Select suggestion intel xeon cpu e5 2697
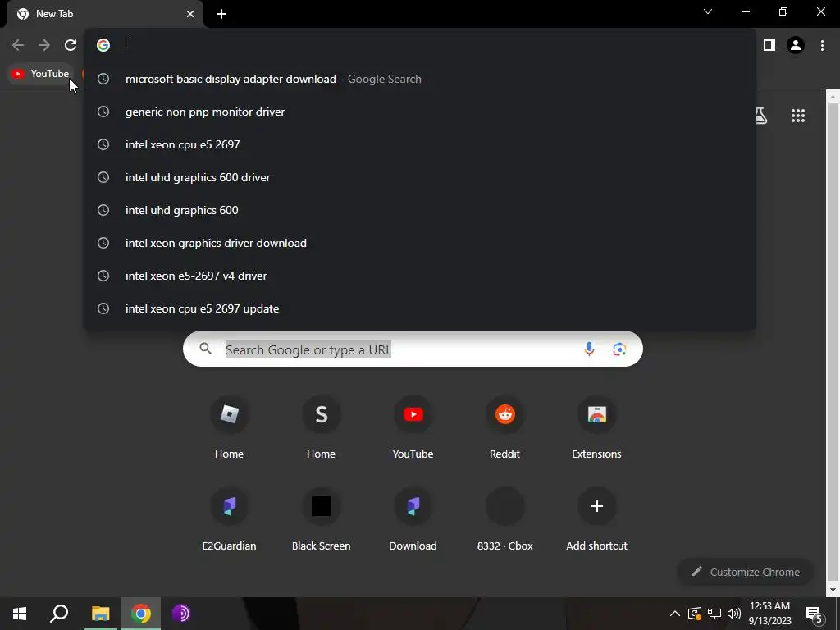The width and height of the screenshot is (840, 630). pyautogui.click(x=420, y=144)
